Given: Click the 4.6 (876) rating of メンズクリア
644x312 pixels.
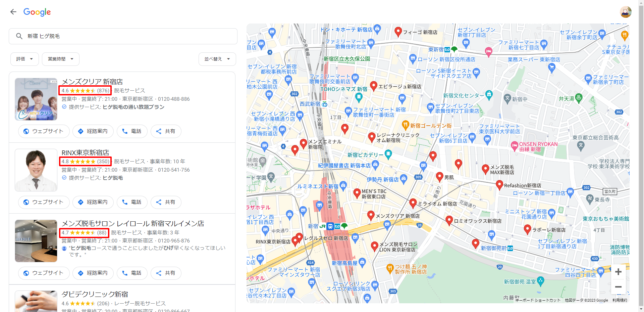Looking at the screenshot, I should (85, 90).
